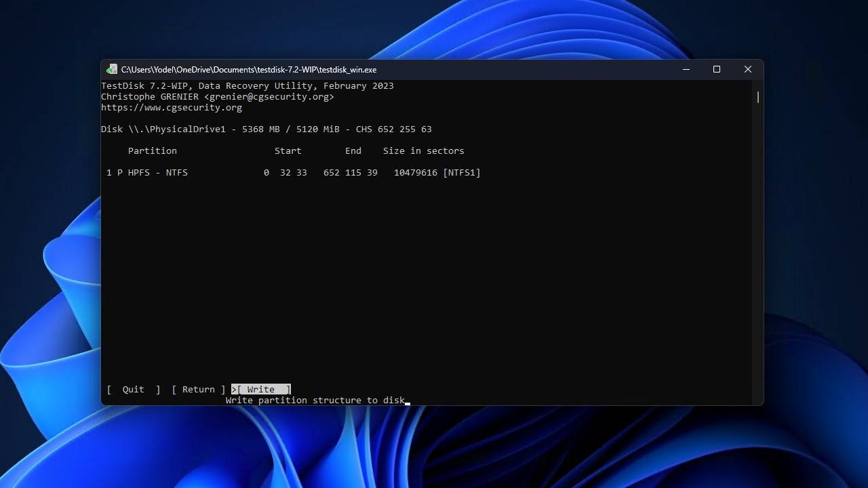Click the Write partition structure to disk hint

tap(315, 401)
